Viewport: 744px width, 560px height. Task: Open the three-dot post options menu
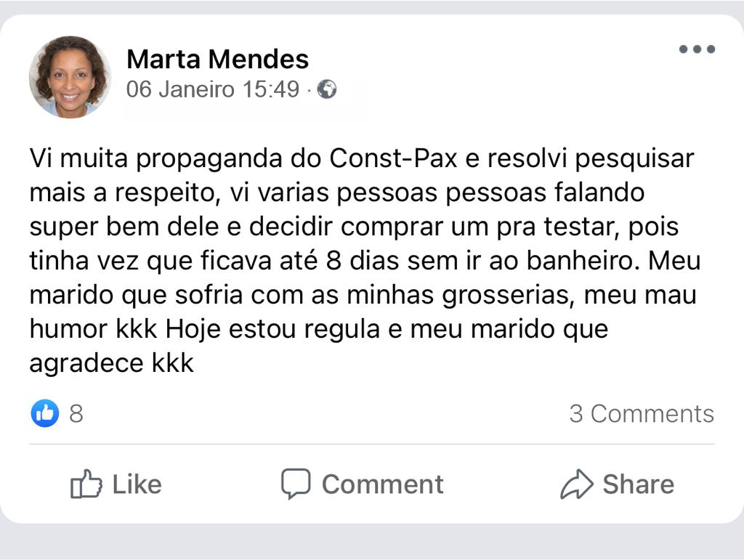[697, 49]
